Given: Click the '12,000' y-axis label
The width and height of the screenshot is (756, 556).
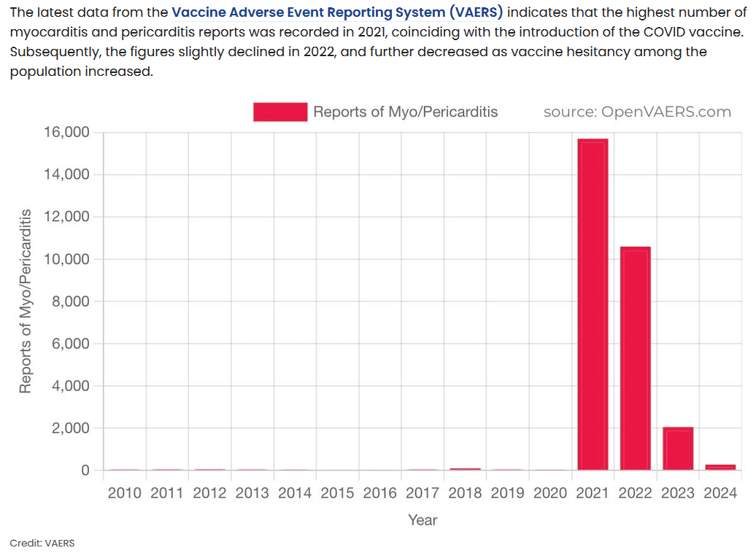Looking at the screenshot, I should click(67, 217).
